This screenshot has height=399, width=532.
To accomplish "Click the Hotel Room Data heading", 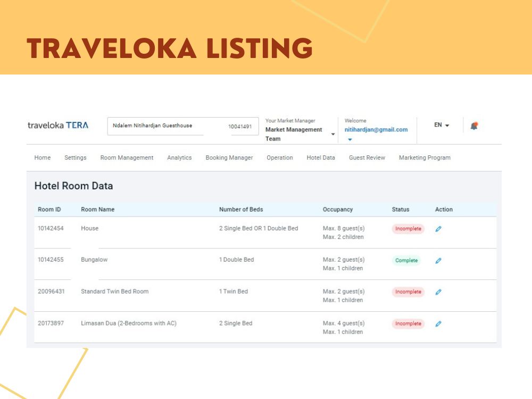I will point(73,186).
